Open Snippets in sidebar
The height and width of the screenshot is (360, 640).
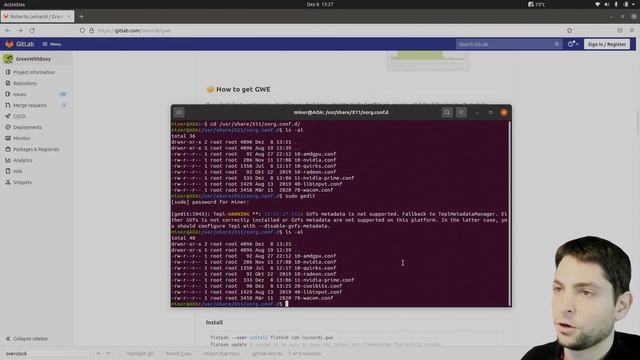coord(22,182)
